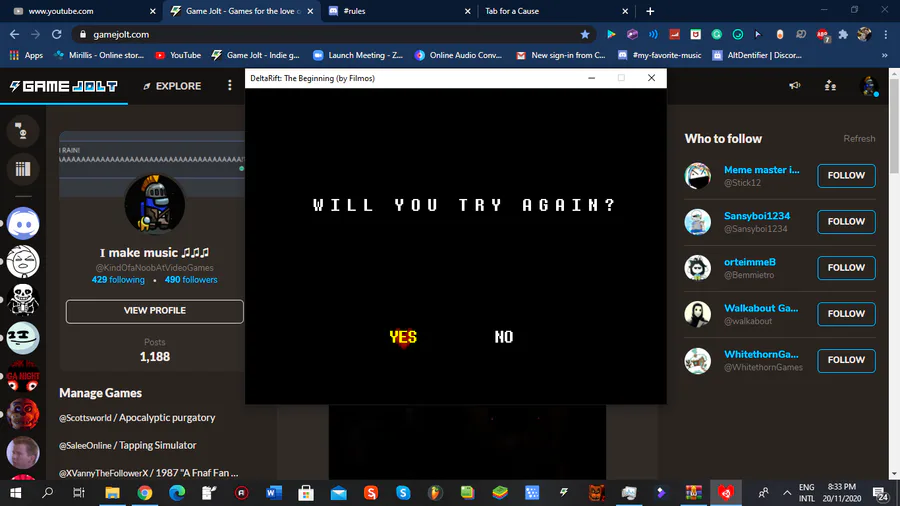The height and width of the screenshot is (506, 900).
Task: Switch to the #rules Discord tab
Action: 399,11
